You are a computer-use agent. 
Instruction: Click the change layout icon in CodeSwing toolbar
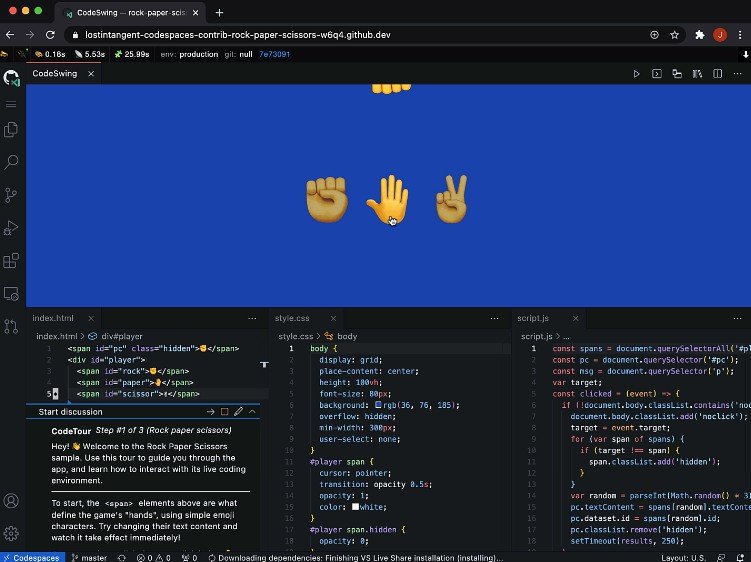[x=677, y=74]
